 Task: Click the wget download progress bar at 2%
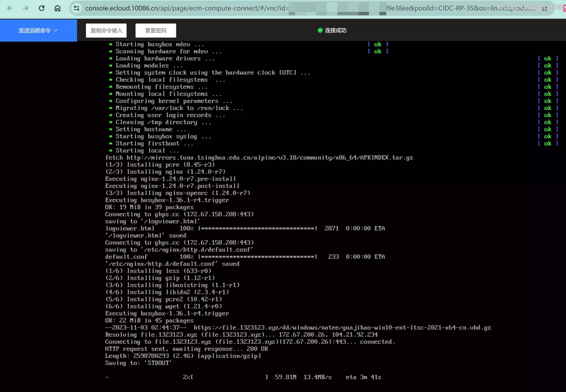(x=229, y=377)
